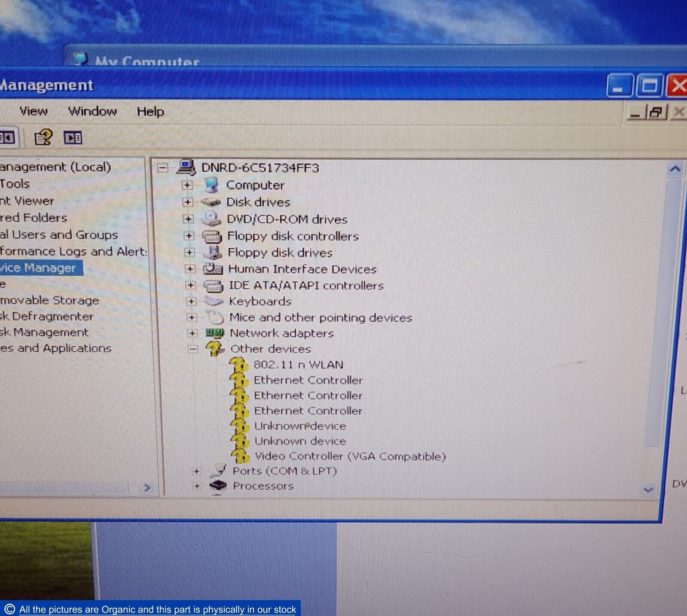
Task: Minimize the Computer Management window
Action: pyautogui.click(x=619, y=86)
